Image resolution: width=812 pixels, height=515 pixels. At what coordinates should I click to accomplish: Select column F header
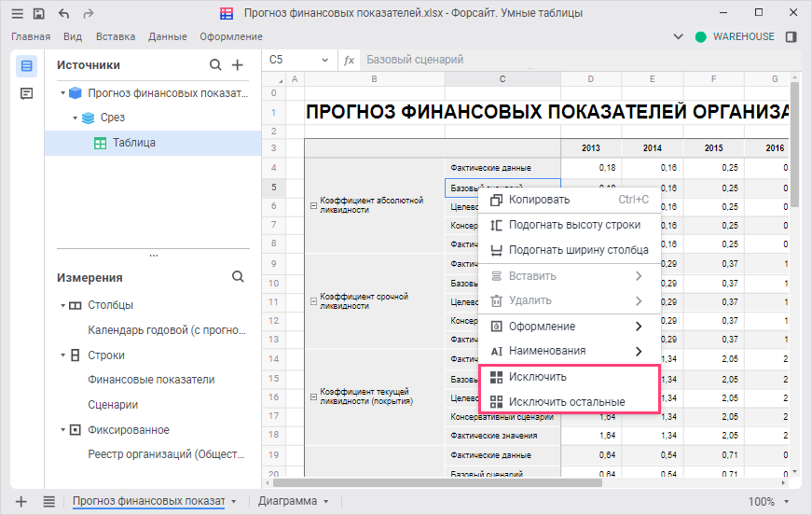pyautogui.click(x=713, y=79)
